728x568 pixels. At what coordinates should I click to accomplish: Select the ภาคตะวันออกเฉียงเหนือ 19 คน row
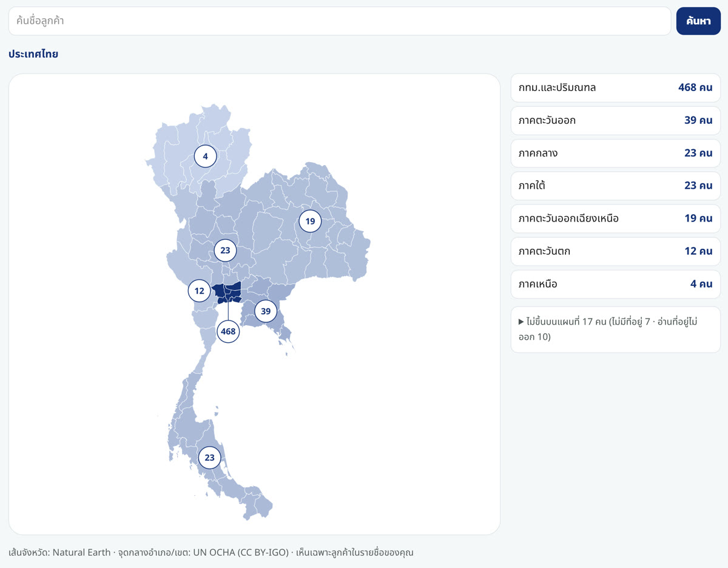coord(616,218)
